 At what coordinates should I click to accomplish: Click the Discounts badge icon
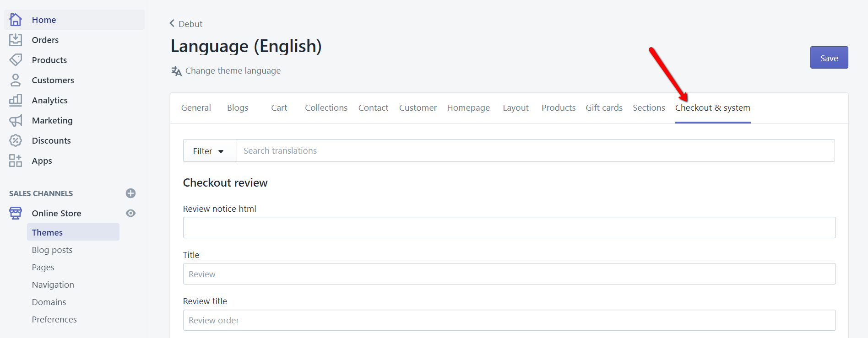[x=16, y=140]
